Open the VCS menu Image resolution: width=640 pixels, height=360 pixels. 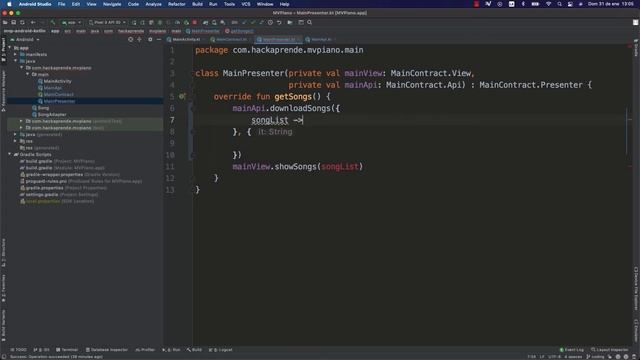pyautogui.click(x=246, y=4)
